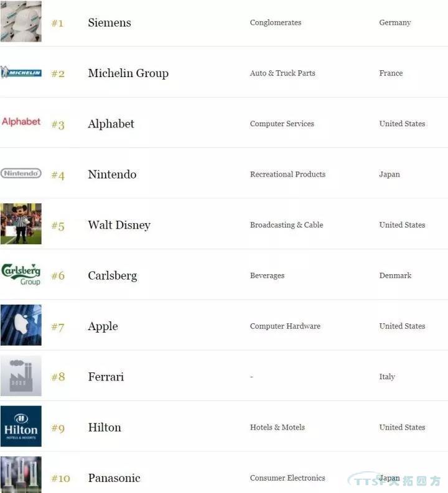Click the Ferrari company name
448x493 pixels.
106,377
